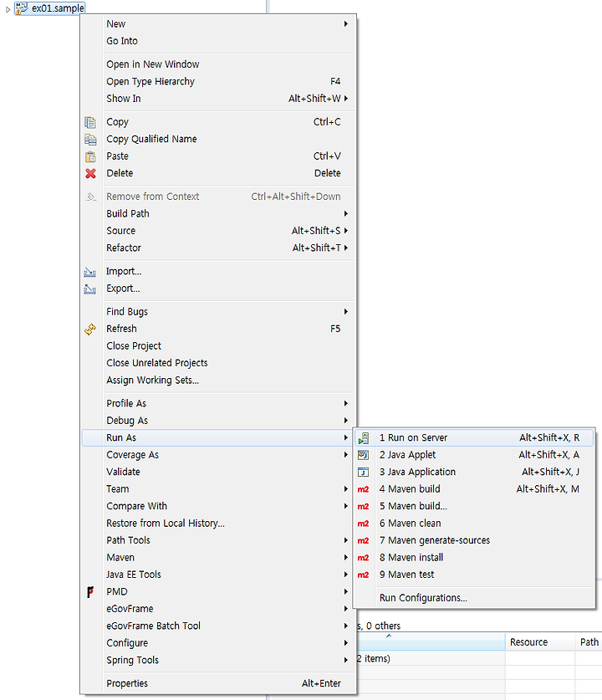Screen dimensions: 602x700
Task: Select Run Configurations...
Action: tap(474, 598)
